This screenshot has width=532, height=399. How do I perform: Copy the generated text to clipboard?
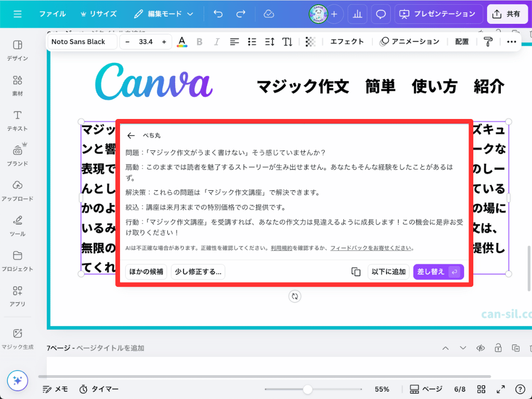coord(355,272)
